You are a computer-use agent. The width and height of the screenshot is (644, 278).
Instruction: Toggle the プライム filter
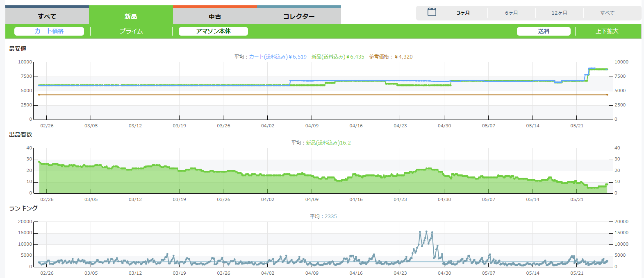click(x=131, y=31)
